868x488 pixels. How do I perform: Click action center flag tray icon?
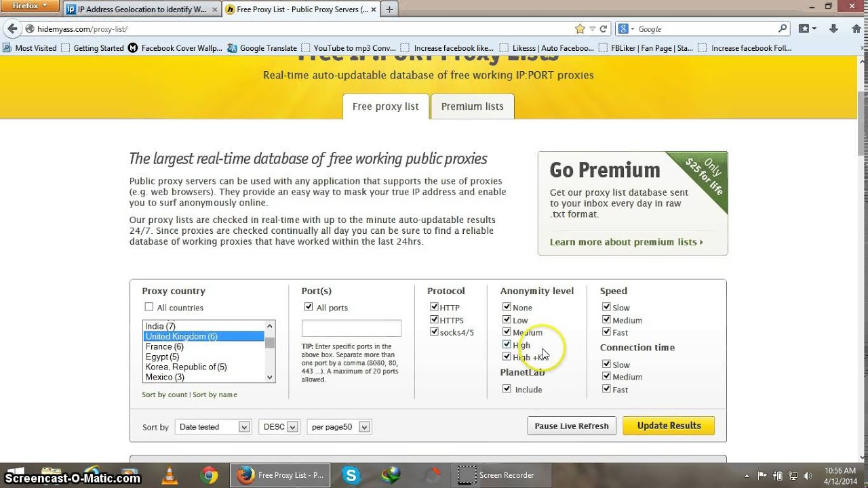click(762, 475)
